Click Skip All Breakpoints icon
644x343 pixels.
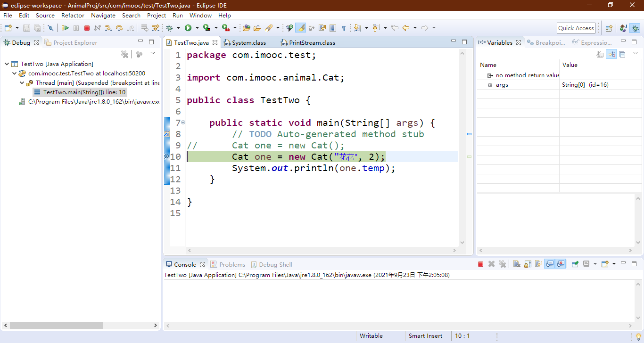[x=50, y=28]
